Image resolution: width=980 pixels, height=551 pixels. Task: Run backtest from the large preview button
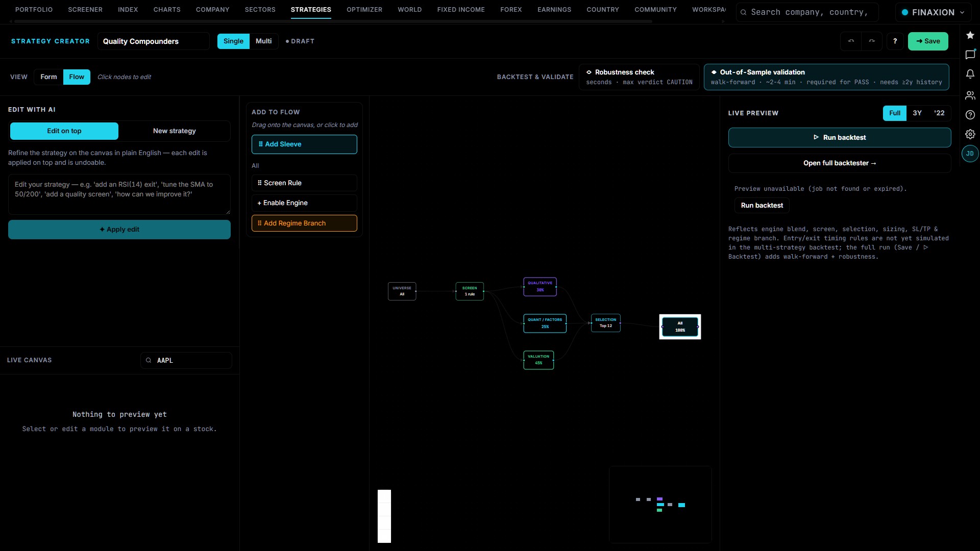pos(840,138)
